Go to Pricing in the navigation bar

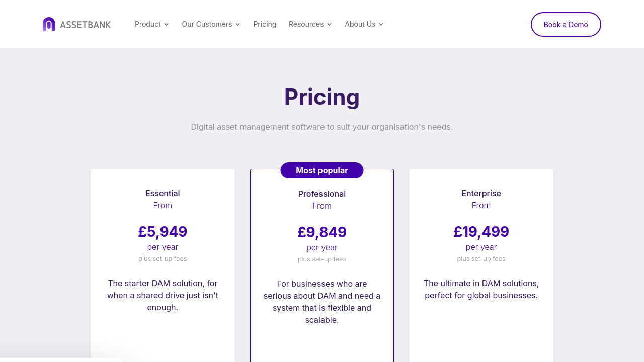coord(265,24)
